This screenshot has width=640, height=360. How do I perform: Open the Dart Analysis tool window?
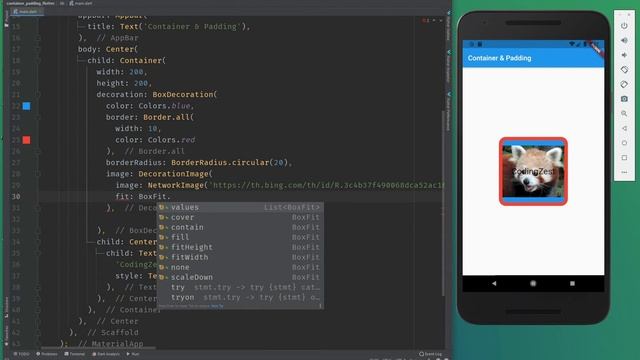pyautogui.click(x=106, y=354)
